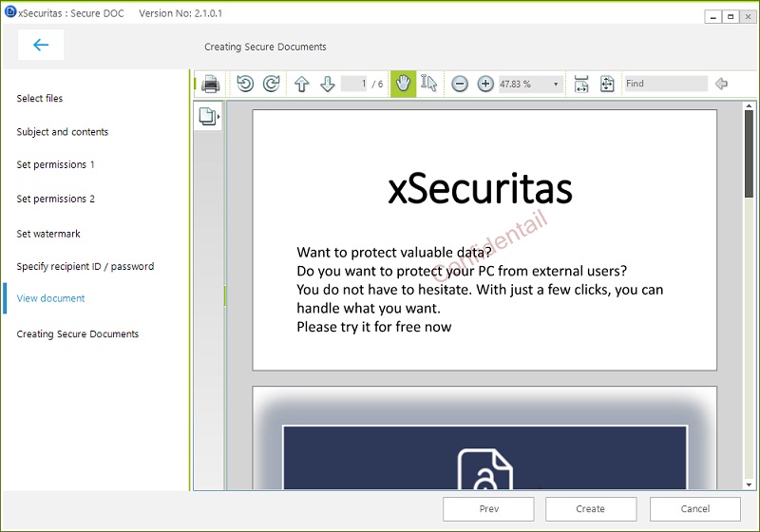Rotate page counterclockwise
The height and width of the screenshot is (532, 760).
[245, 84]
